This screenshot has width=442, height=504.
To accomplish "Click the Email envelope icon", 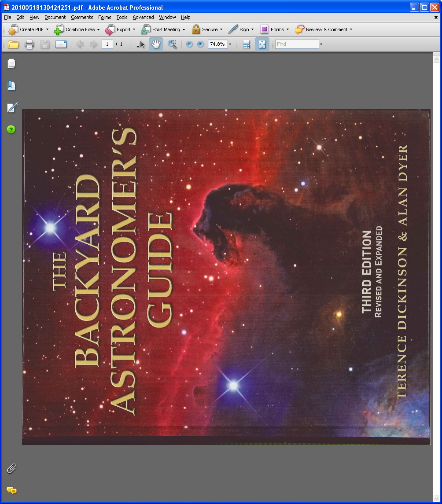I will coord(61,44).
